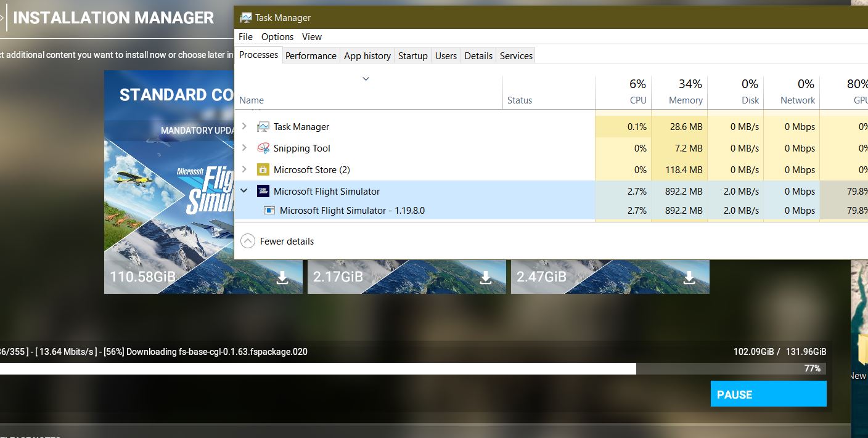
Task: Click the Microsoft Flight Simulator process icon
Action: point(263,192)
